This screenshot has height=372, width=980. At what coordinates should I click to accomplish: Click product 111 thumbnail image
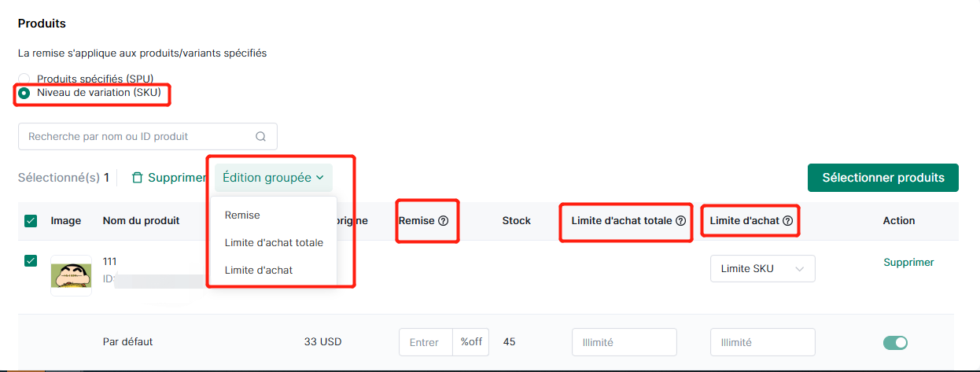(x=71, y=275)
